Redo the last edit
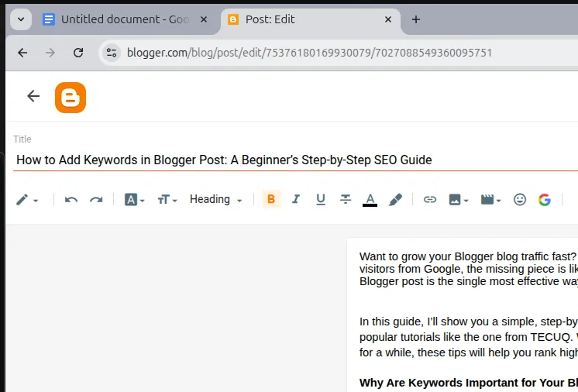This screenshot has height=392, width=578. point(96,200)
